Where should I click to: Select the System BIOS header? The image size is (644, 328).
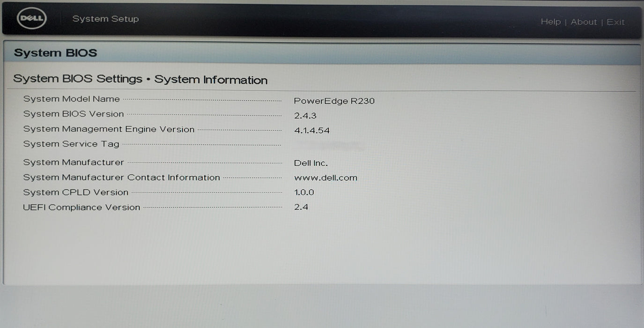click(x=55, y=53)
